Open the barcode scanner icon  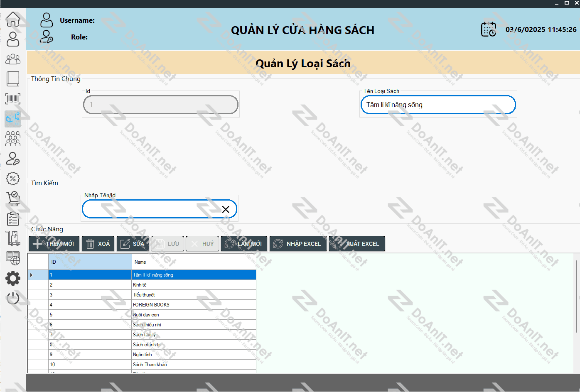[13, 99]
